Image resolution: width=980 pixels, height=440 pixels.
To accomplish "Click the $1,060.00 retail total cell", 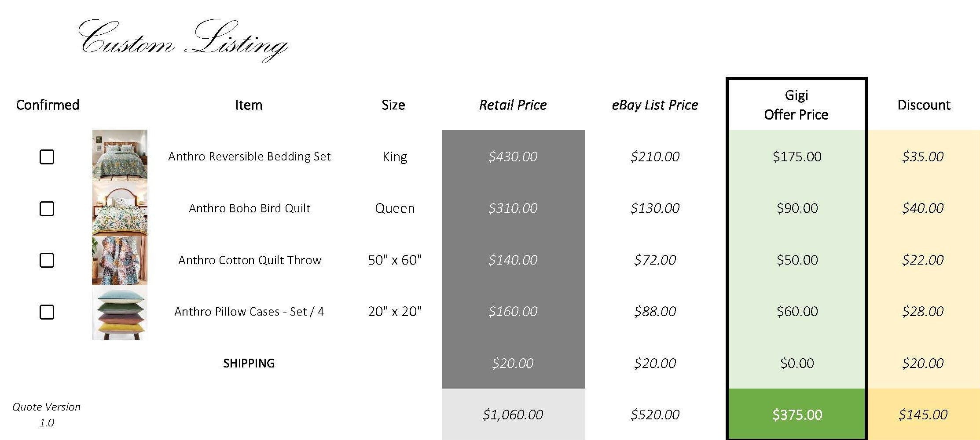I will point(513,415).
